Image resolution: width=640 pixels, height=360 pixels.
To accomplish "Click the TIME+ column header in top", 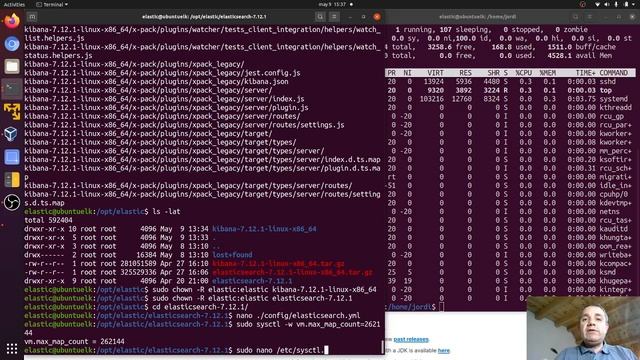I will point(585,73).
